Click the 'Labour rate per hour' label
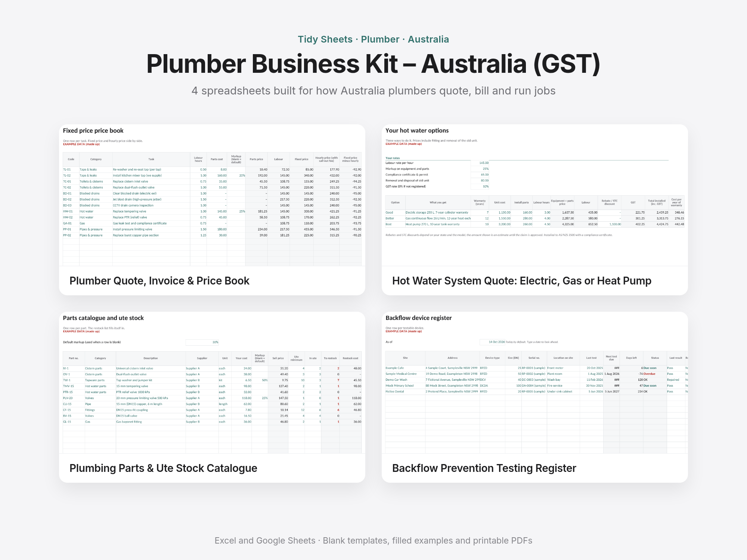The width and height of the screenshot is (747, 560). [x=400, y=163]
